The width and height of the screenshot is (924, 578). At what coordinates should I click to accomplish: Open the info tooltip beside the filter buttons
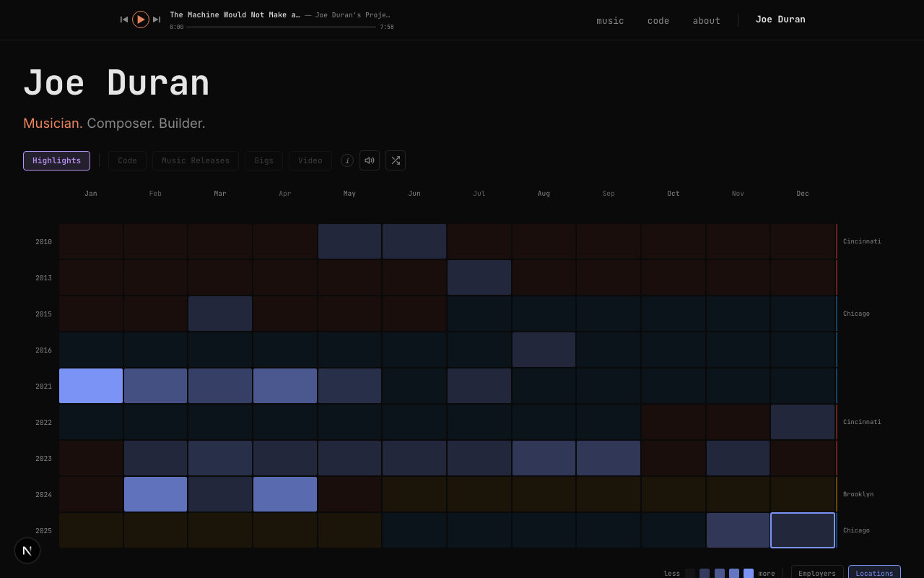tap(347, 160)
